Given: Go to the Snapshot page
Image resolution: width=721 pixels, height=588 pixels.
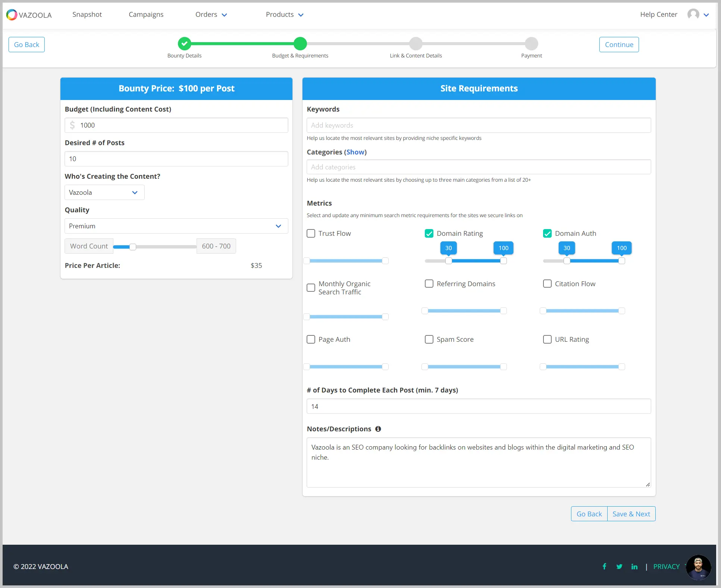Looking at the screenshot, I should 87,15.
